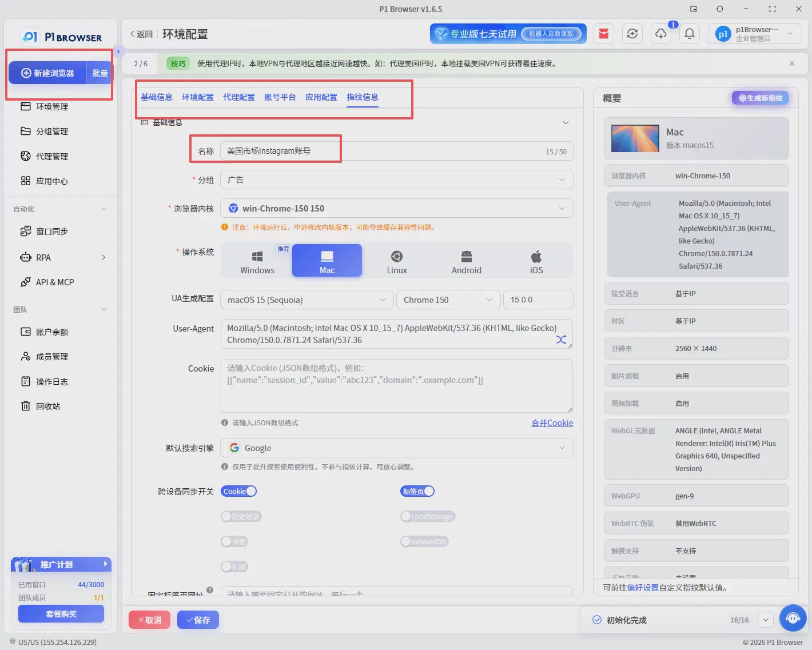Toggle the 标签页 sync switch
Image resolution: width=812 pixels, height=650 pixels.
tap(417, 492)
